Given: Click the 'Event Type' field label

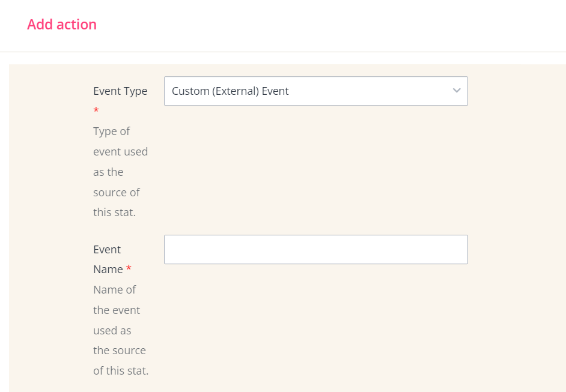Looking at the screenshot, I should coord(120,91).
